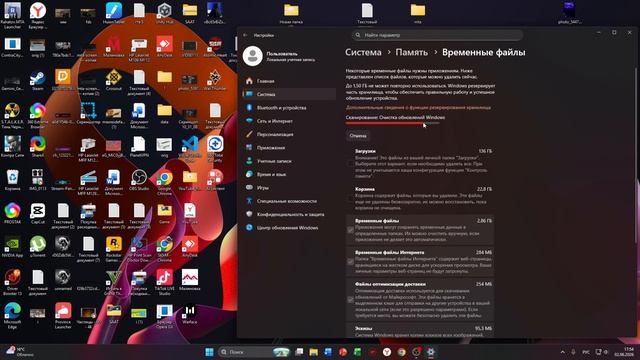Open link about storage reservation details
Viewport: 640px width, 360px height.
click(x=418, y=108)
